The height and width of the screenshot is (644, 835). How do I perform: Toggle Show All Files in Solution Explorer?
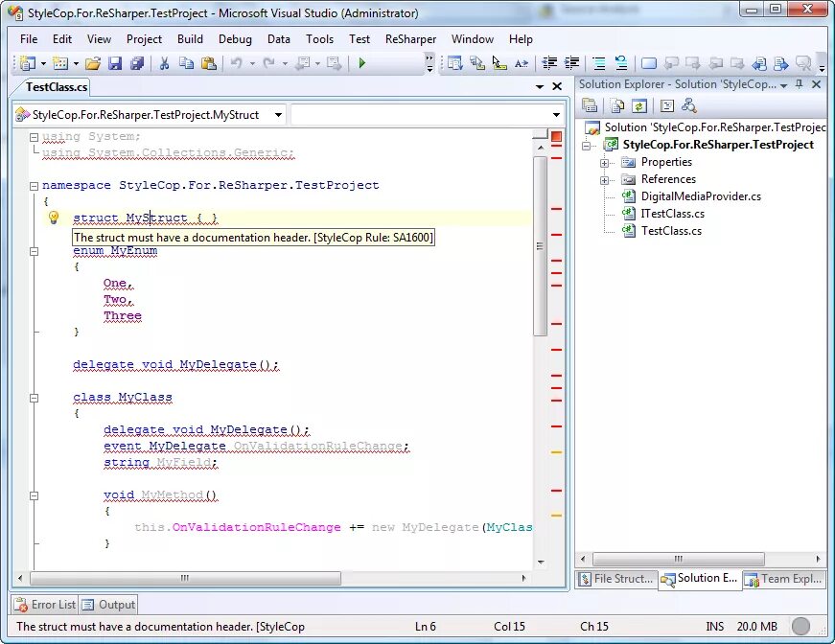click(616, 105)
